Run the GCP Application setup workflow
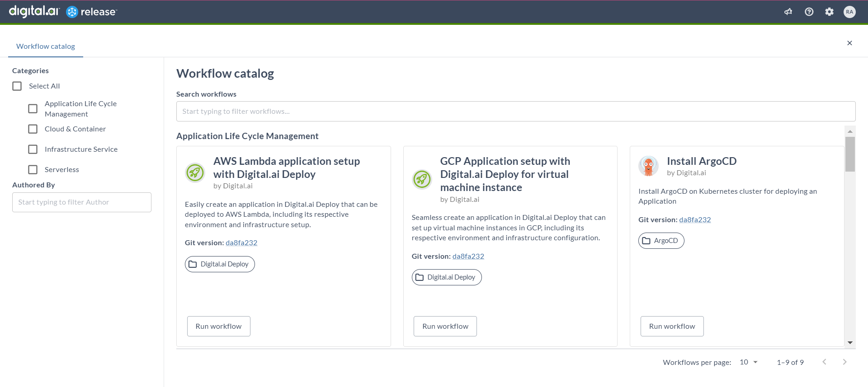 445,326
